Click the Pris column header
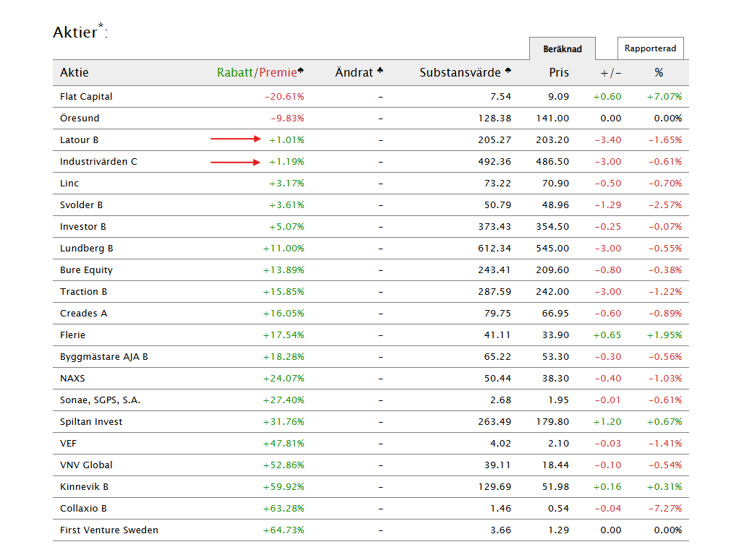731x560 pixels. (x=558, y=73)
